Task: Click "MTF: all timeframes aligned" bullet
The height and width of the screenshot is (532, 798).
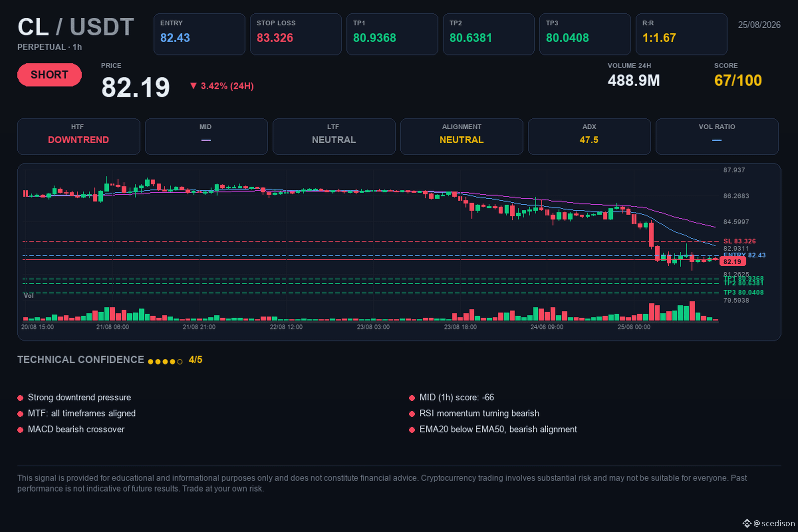Action: 81,413
